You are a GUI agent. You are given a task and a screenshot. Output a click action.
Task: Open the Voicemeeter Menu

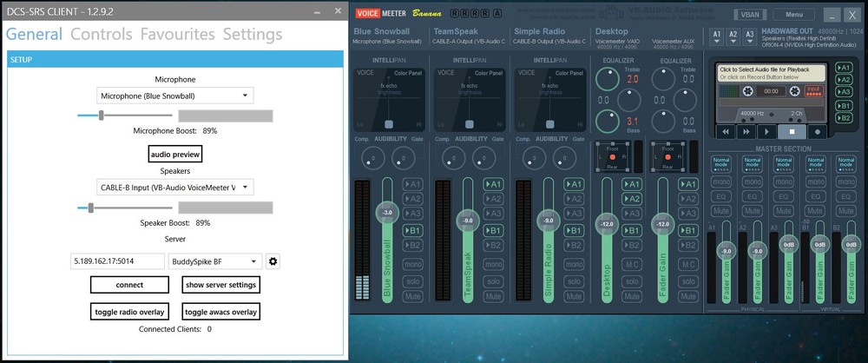(x=794, y=15)
